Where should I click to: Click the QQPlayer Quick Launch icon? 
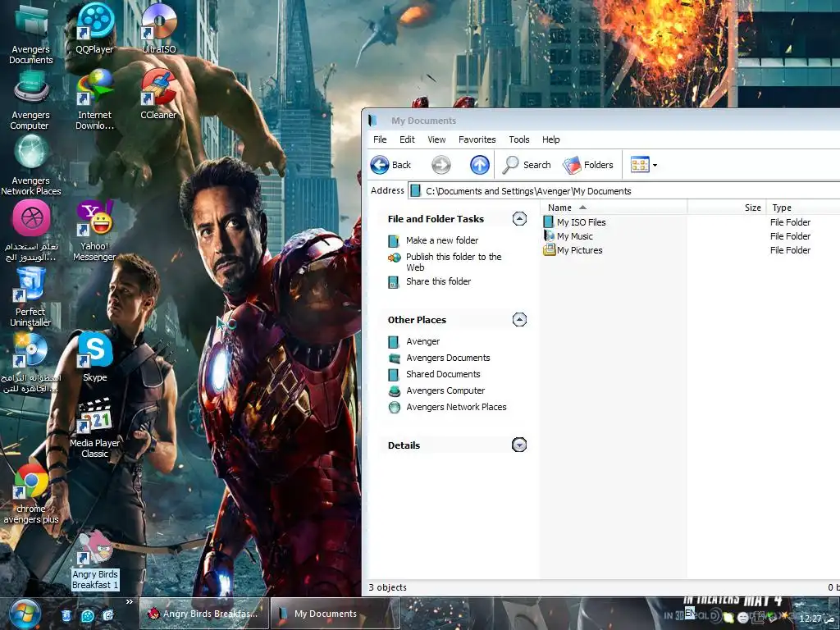87,615
